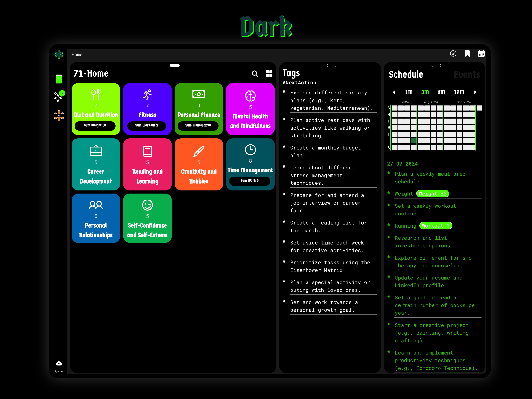The width and height of the screenshot is (532, 399).
Task: Click the highlighted green day in heatmap
Action: click(x=413, y=140)
